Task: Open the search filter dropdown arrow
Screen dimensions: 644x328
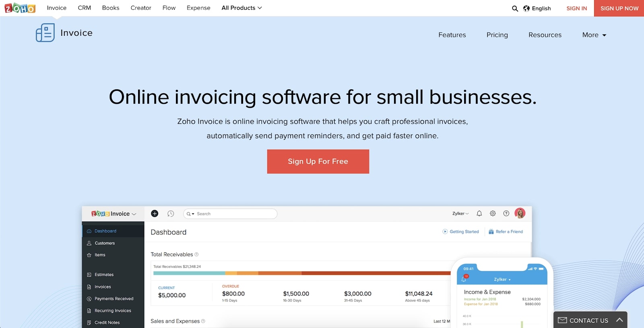Action: (193, 214)
